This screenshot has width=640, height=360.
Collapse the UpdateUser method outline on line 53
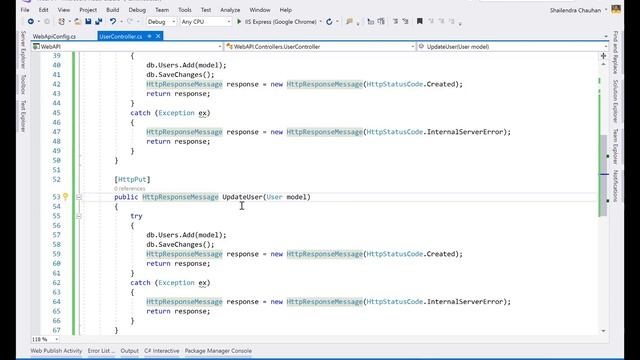click(79, 197)
